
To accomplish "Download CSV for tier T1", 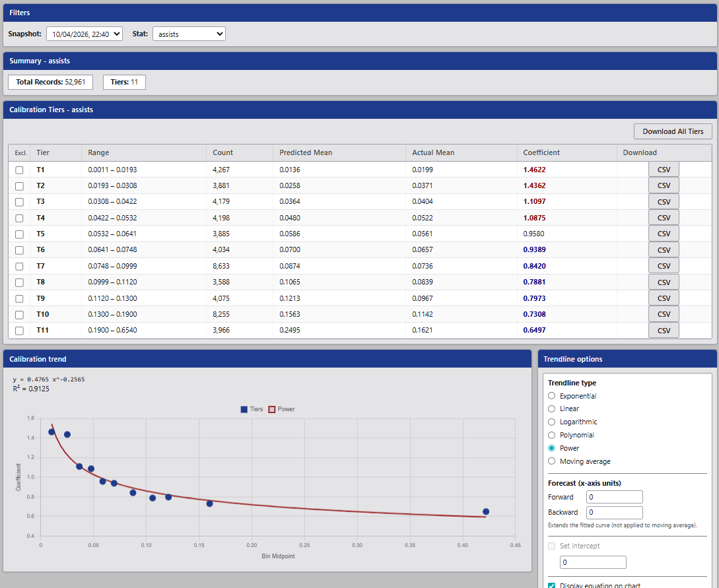I will (664, 170).
